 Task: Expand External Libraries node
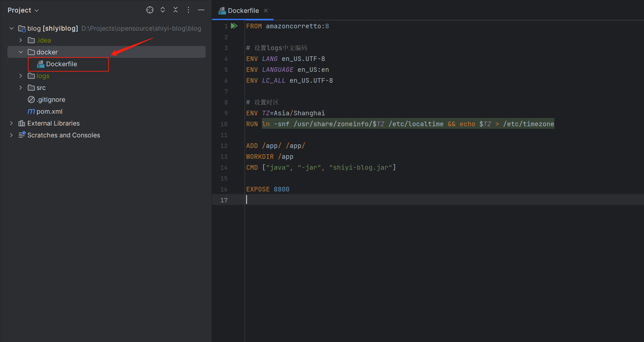(x=12, y=123)
